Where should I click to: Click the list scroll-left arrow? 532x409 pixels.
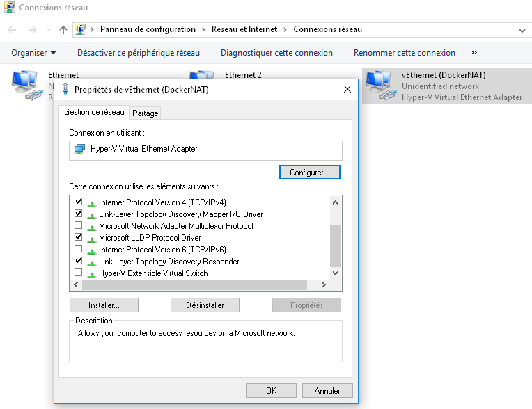point(76,285)
